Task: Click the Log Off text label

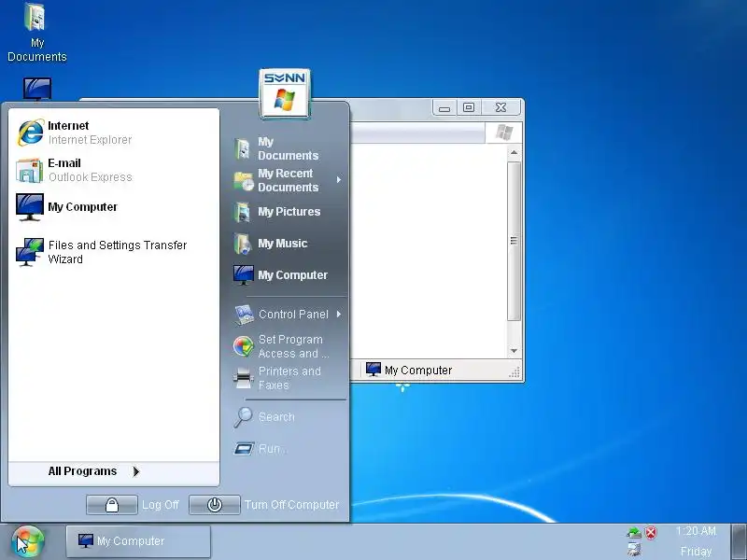Action: 160,505
